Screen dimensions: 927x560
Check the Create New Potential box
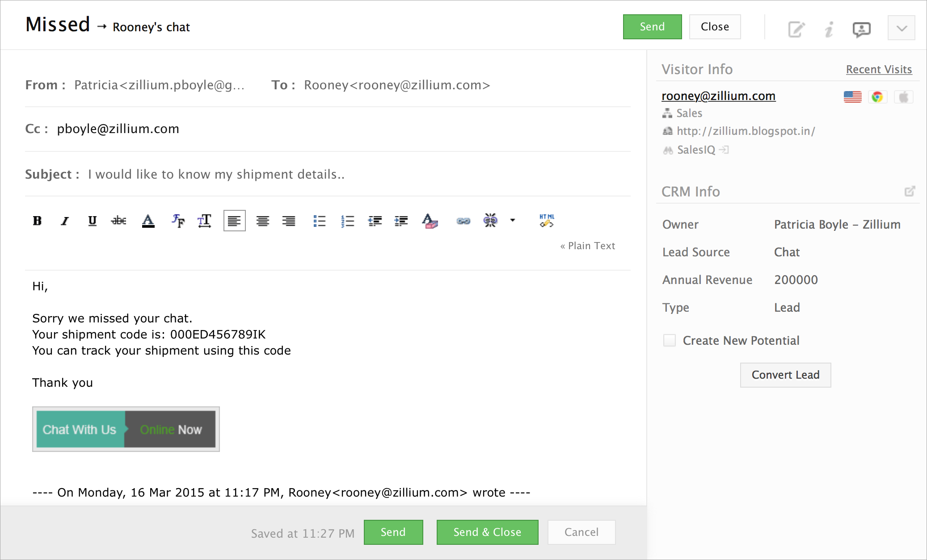[x=669, y=340]
